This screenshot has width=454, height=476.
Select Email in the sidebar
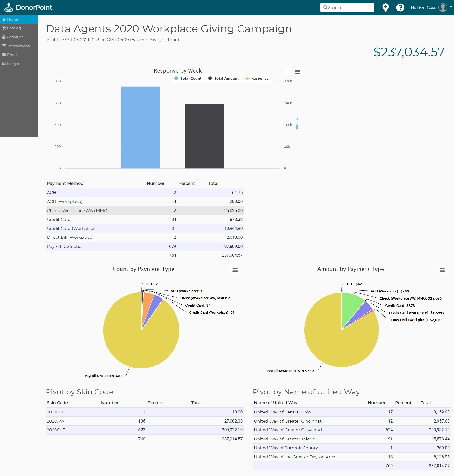pyautogui.click(x=12, y=55)
